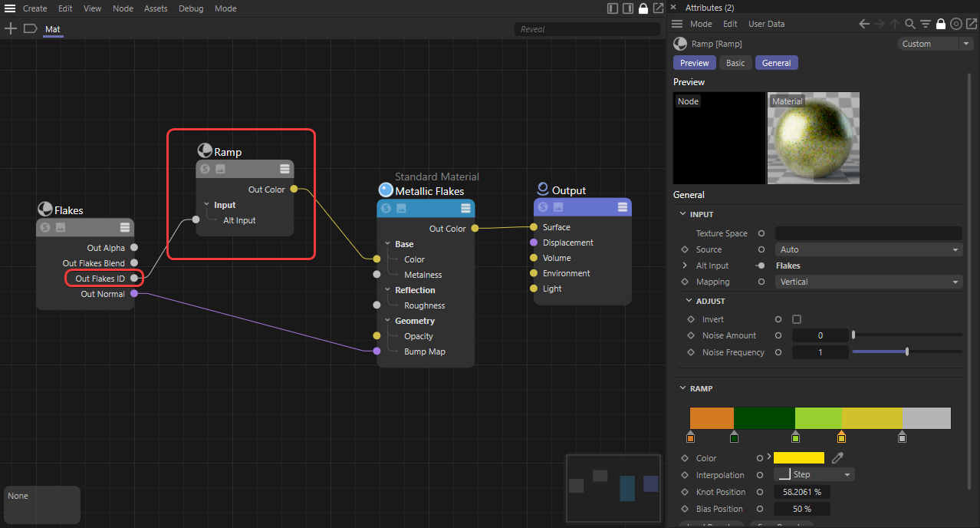The width and height of the screenshot is (980, 528).
Task: Click the yellow Color swatch
Action: pyautogui.click(x=798, y=458)
